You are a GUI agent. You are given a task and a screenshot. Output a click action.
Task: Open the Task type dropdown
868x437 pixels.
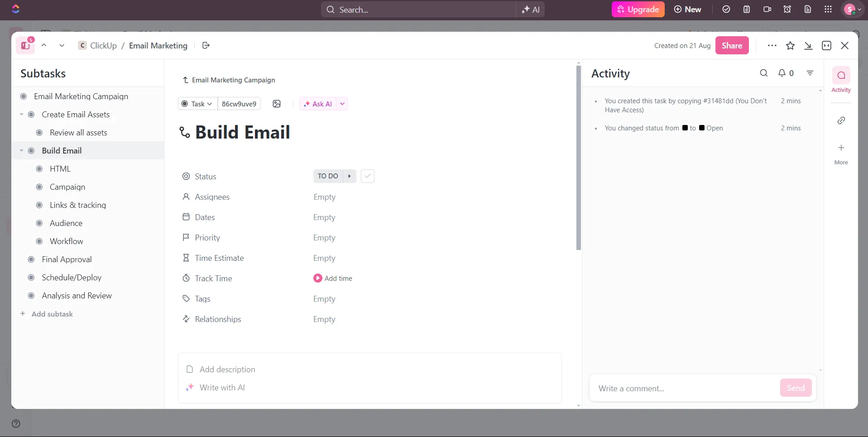[x=197, y=104]
